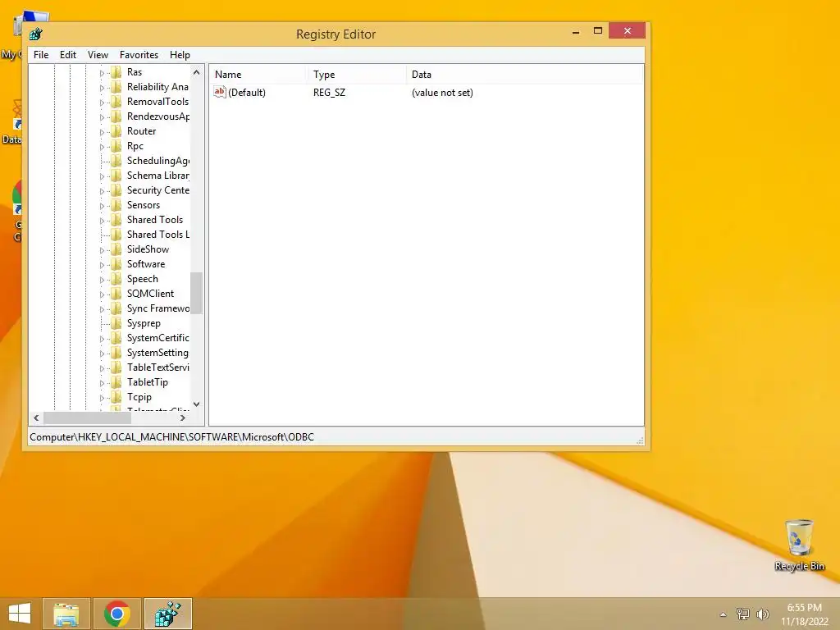Click the tree horizontal scroll left arrow
The width and height of the screenshot is (840, 630).
[x=36, y=418]
